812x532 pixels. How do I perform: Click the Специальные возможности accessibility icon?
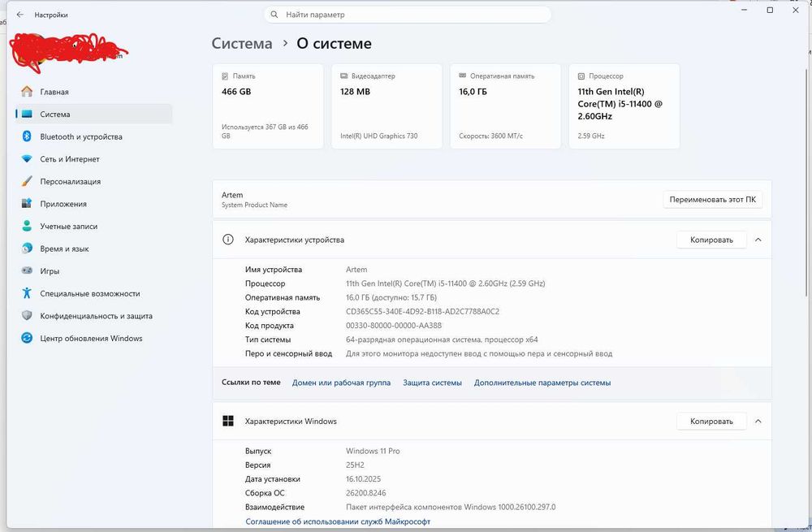(27, 293)
